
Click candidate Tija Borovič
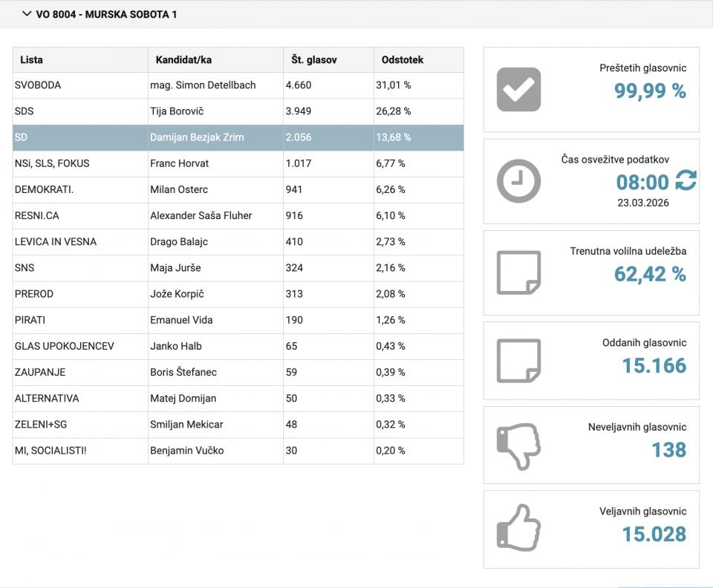(x=177, y=111)
